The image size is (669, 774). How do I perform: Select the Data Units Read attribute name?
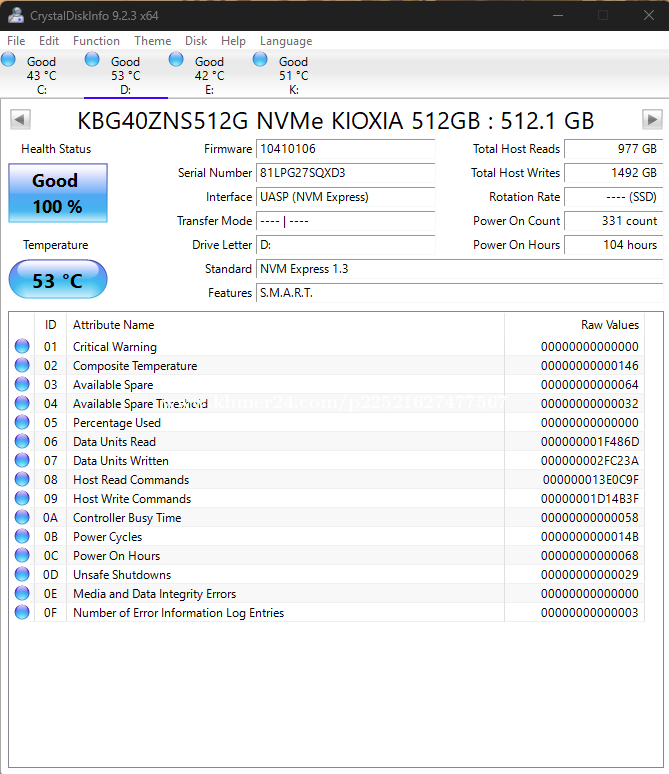[x=114, y=442]
